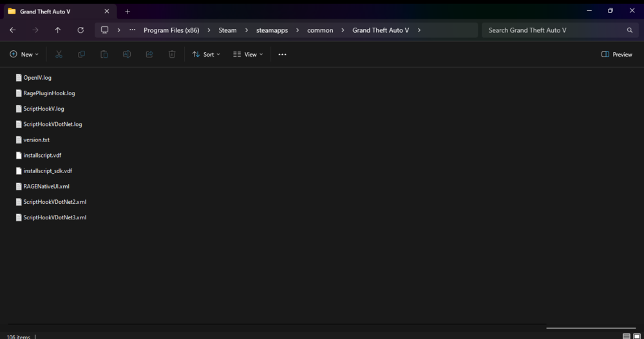The height and width of the screenshot is (339, 644).
Task: Click the horizontal scrollbar thumb
Action: point(591,328)
